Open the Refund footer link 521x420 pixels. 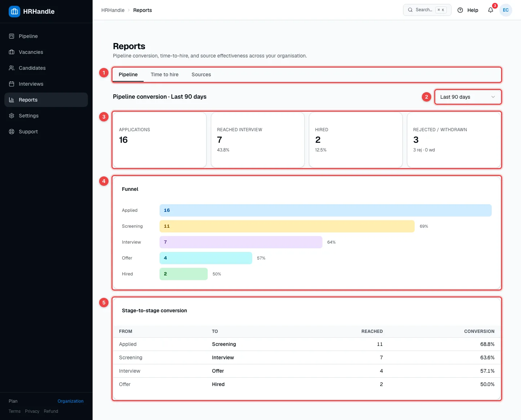51,411
